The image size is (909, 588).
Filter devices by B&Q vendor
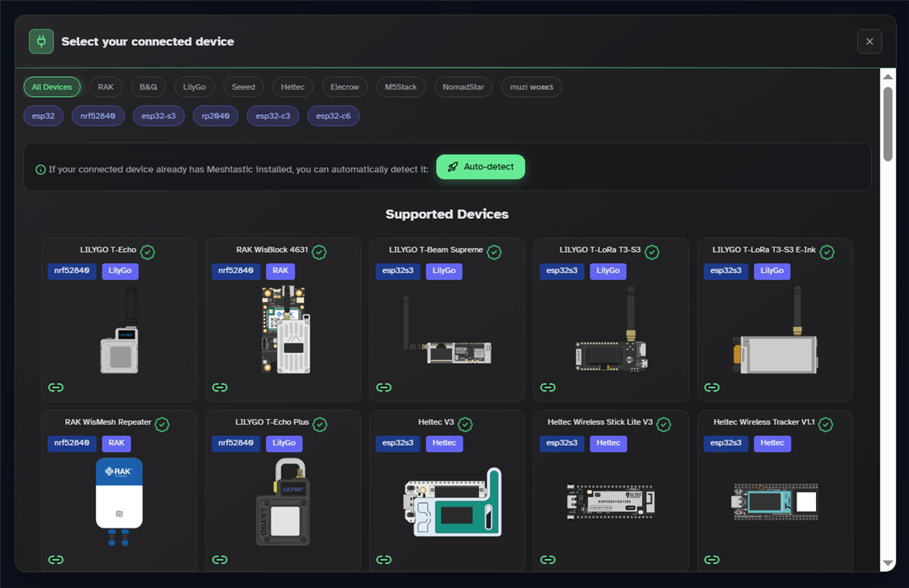point(148,87)
